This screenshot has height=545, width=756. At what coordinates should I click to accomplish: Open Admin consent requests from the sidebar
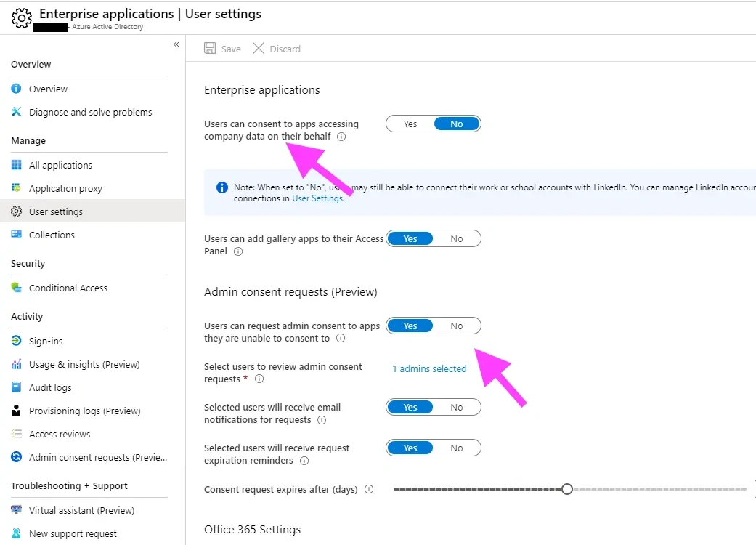[17, 457]
